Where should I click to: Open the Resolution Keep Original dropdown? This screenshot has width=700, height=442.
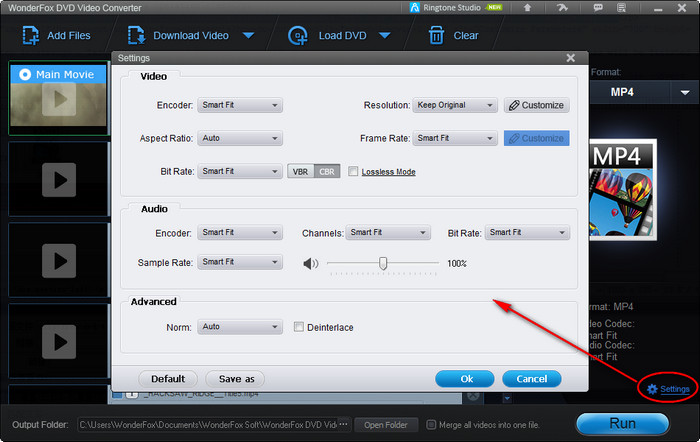tap(456, 105)
